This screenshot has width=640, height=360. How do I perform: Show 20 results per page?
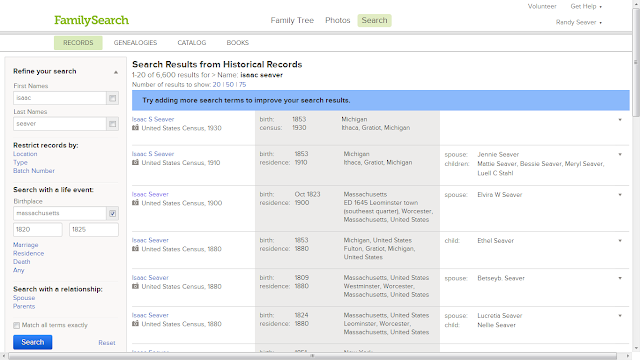(x=216, y=84)
